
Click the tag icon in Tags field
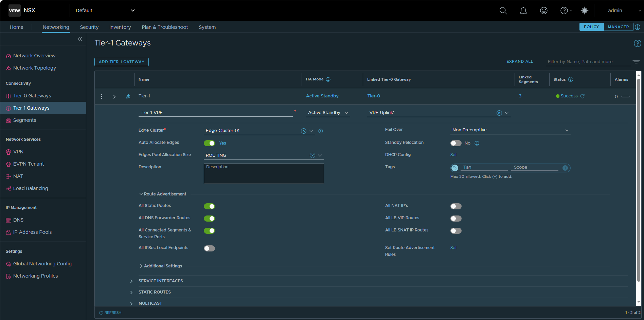(x=455, y=168)
